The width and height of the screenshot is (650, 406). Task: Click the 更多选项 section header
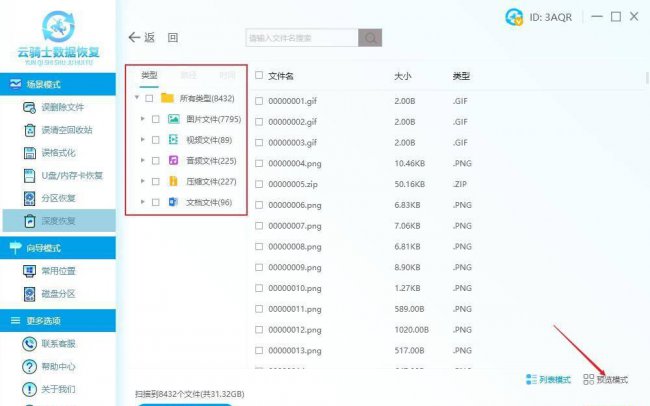point(58,321)
